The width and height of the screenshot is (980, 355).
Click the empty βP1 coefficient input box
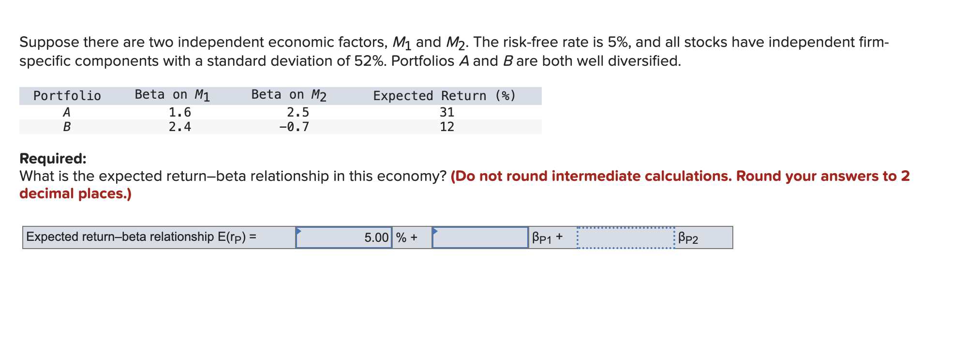pyautogui.click(x=479, y=238)
